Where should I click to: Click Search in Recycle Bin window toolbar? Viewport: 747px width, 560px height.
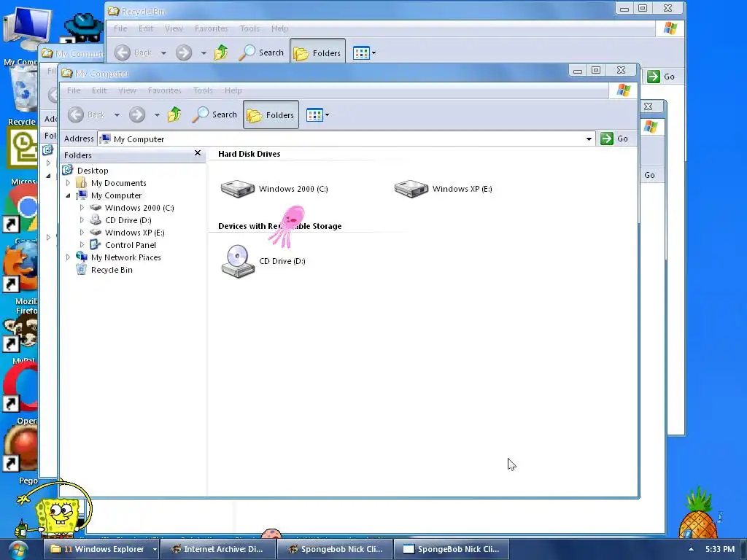click(x=262, y=52)
